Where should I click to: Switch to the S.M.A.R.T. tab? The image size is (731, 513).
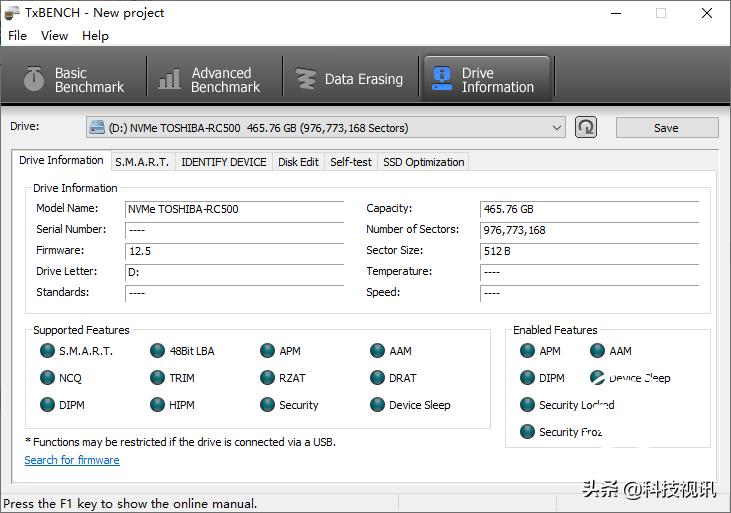[x=141, y=162]
